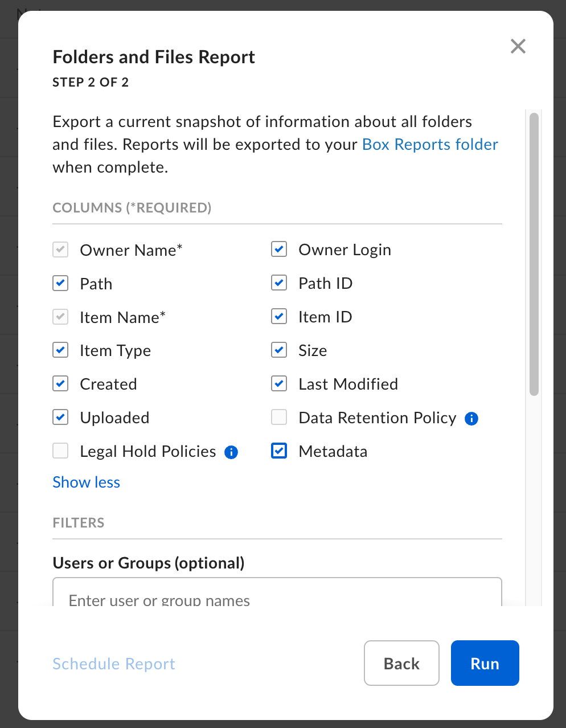Viewport: 566px width, 728px height.
Task: Deselect the Size column checkbox
Action: [x=279, y=350]
